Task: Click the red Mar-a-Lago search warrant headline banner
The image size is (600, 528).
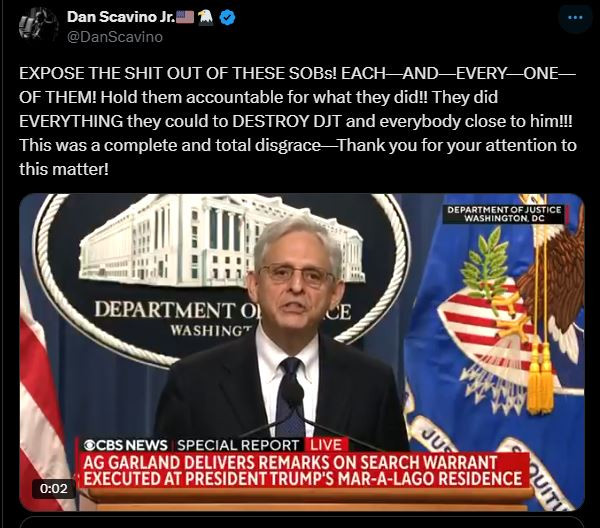Action: click(304, 470)
